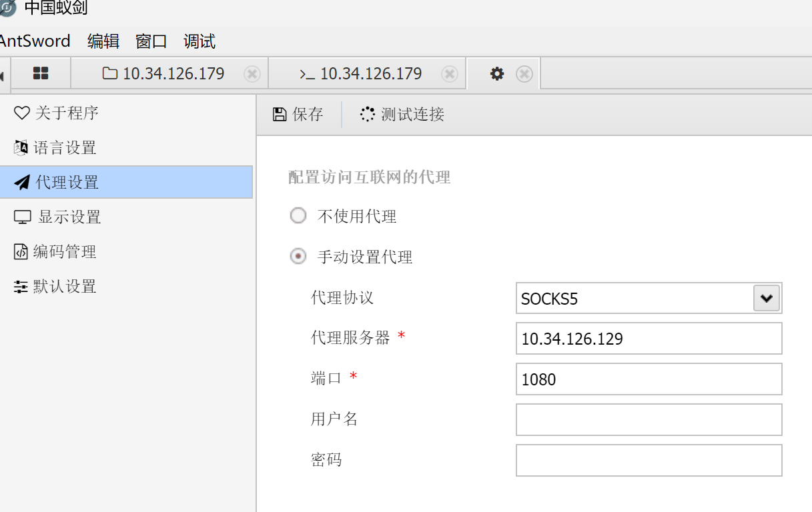Click the dropdown arrow beside SOCKS5
This screenshot has width=812, height=512.
click(767, 298)
